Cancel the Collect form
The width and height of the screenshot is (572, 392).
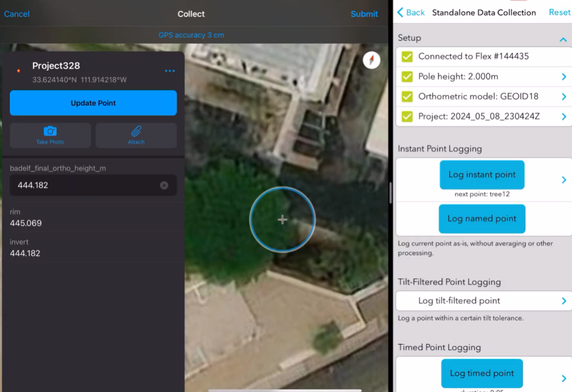tap(17, 14)
